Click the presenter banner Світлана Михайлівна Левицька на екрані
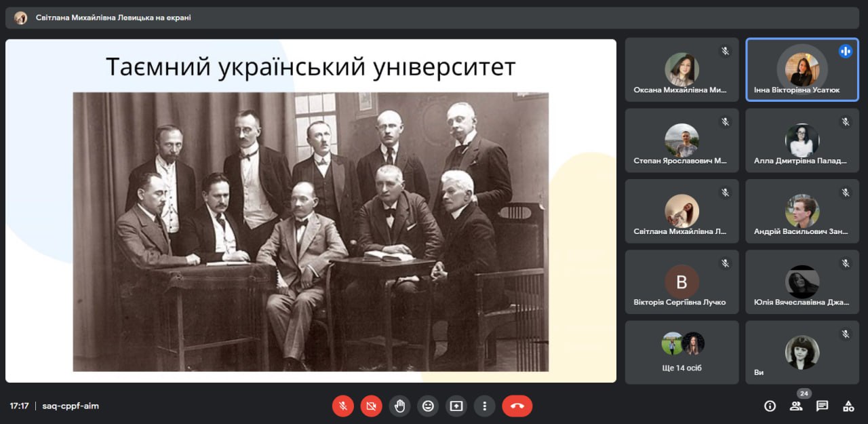The image size is (868, 424). (x=432, y=18)
